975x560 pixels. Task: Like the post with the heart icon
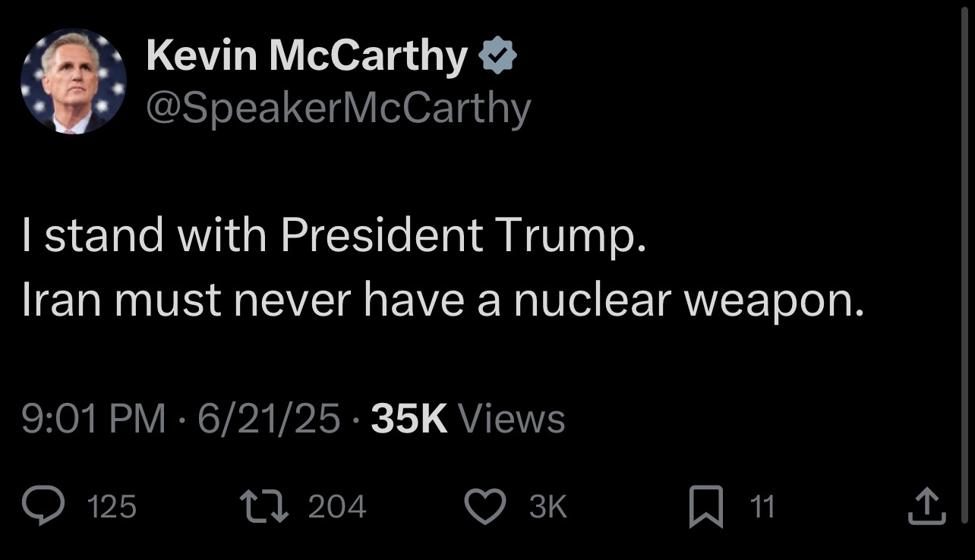pyautogui.click(x=485, y=507)
